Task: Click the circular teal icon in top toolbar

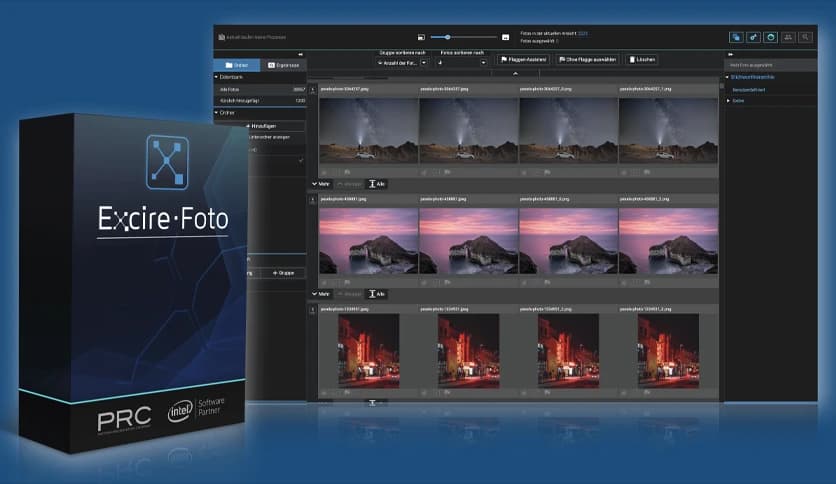Action: coord(770,37)
